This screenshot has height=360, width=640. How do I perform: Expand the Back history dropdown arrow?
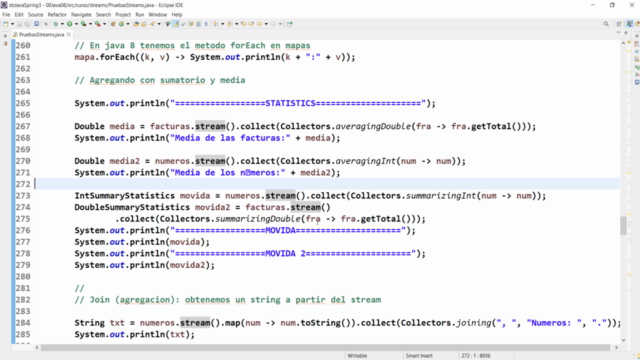(266, 24)
